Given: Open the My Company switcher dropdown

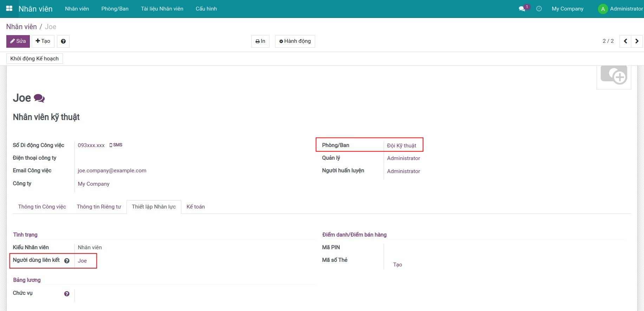Looking at the screenshot, I should point(567,9).
